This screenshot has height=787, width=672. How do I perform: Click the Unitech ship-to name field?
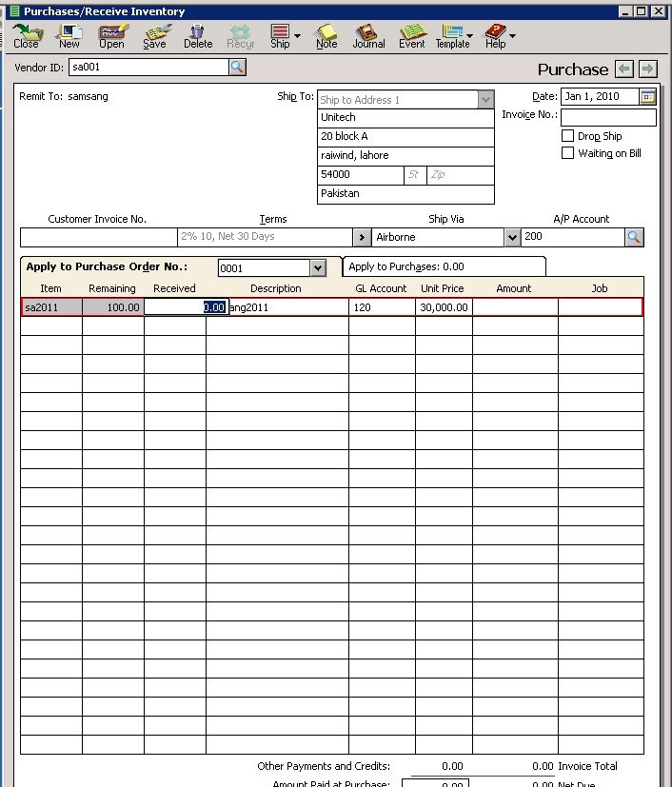[x=405, y=118]
